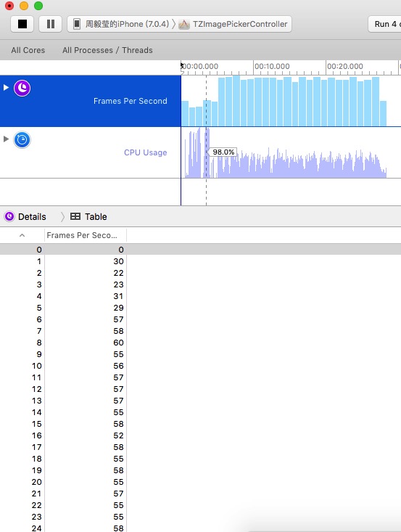Open the All Processes / Threads filter
Screen dimensions: 401x532
pos(107,50)
